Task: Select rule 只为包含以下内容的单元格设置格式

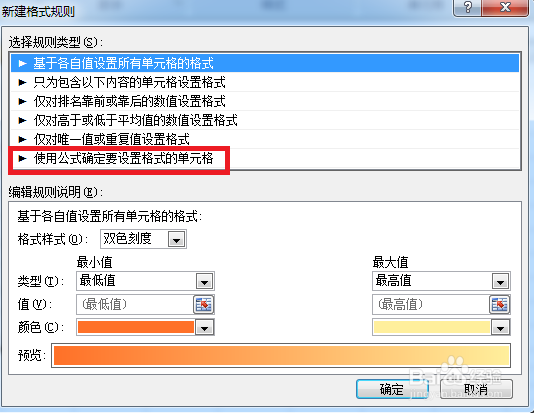Action: point(265,82)
